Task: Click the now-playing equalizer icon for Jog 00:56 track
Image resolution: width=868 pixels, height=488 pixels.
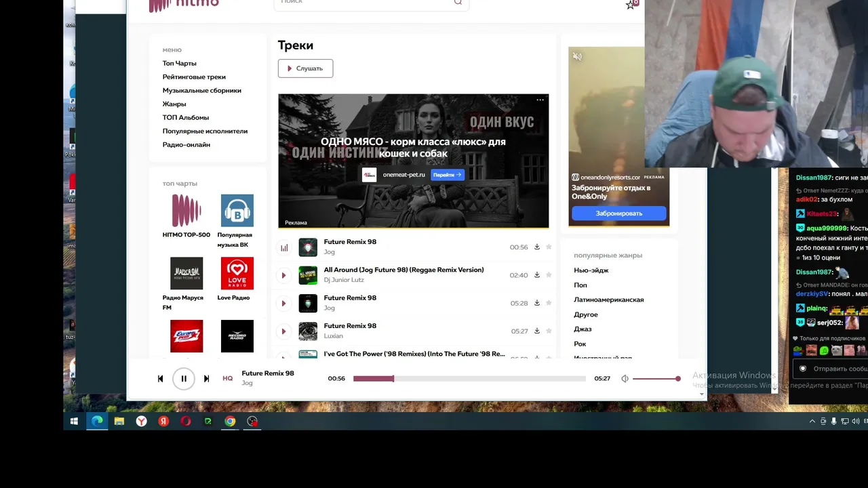Action: [x=284, y=247]
